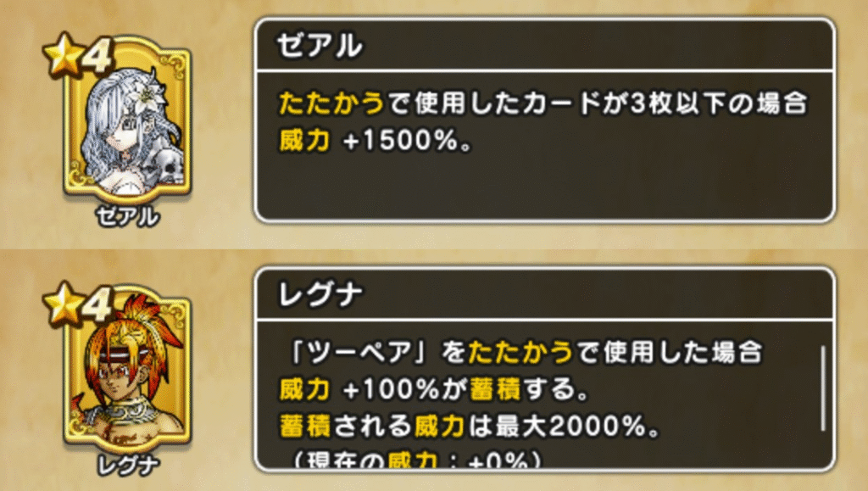The image size is (868, 491).
Task: Select the レグナ name label under the card
Action: [125, 466]
